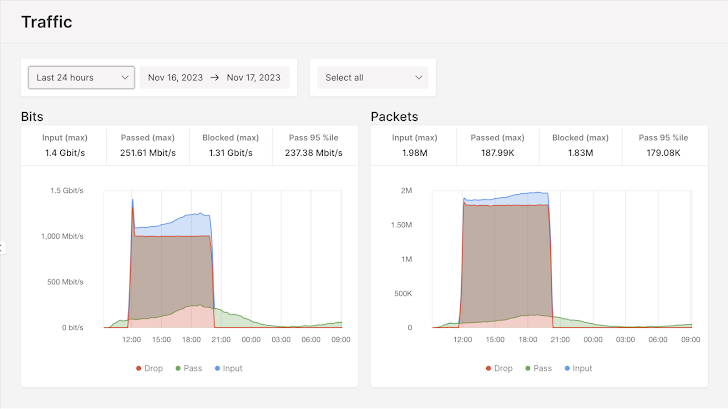Click the Packets Blocked (max) 1.83M stat
The image size is (728, 409).
coord(580,146)
